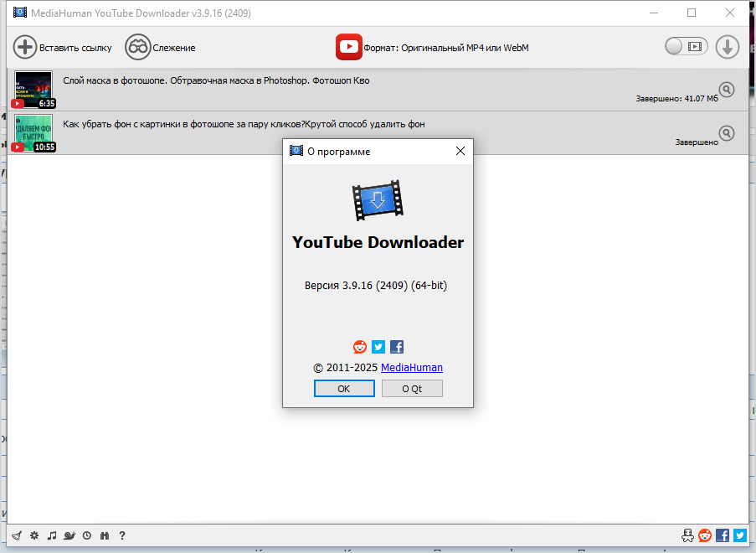Click the Reddit icon in About dialog

[360, 347]
